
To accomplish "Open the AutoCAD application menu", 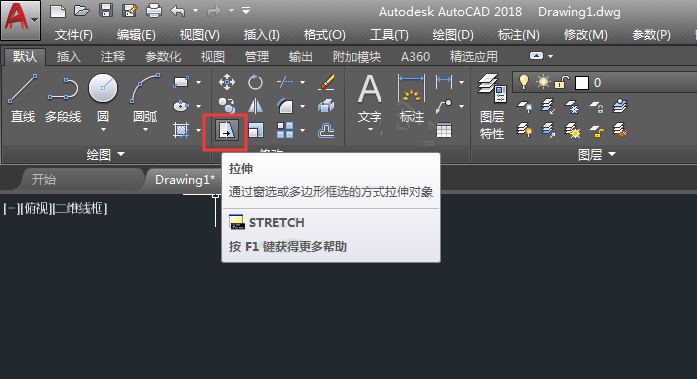I will pos(20,20).
